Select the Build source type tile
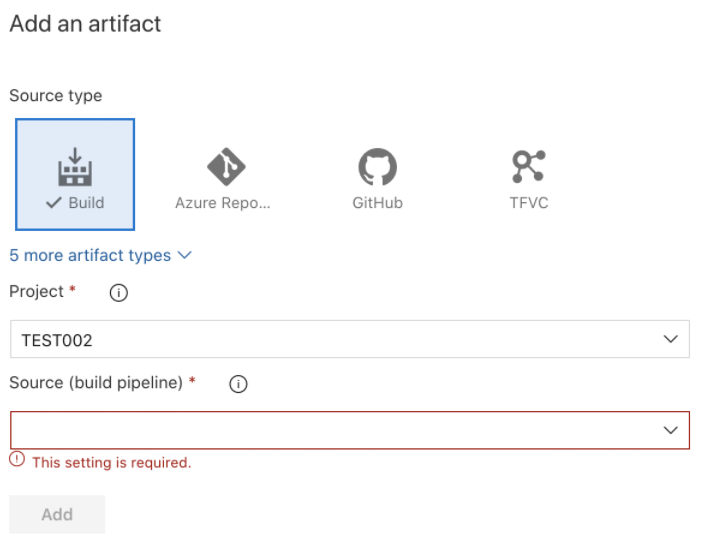The image size is (704, 552). click(x=75, y=174)
